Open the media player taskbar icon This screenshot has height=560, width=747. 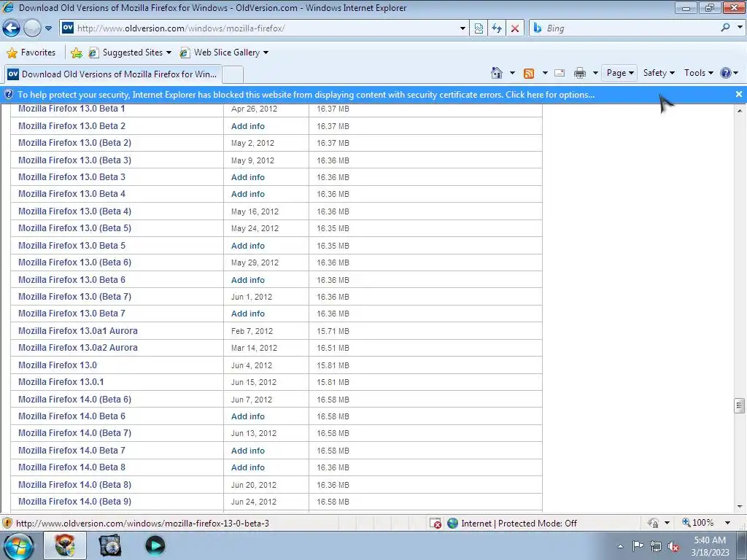(x=155, y=545)
